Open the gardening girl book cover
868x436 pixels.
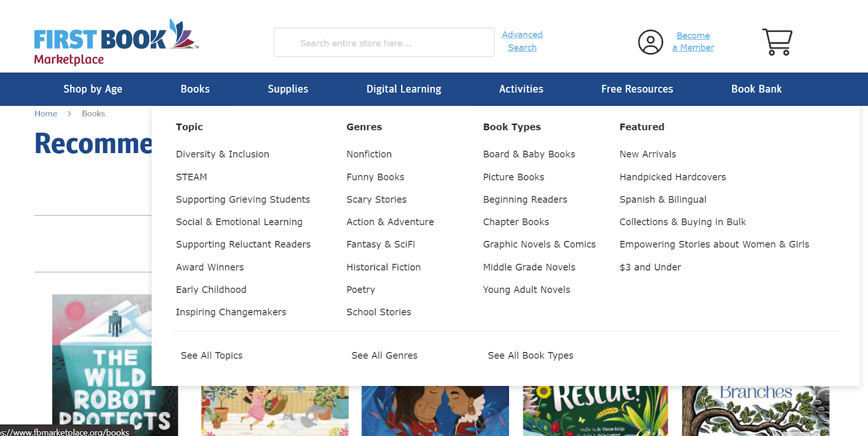click(x=275, y=411)
